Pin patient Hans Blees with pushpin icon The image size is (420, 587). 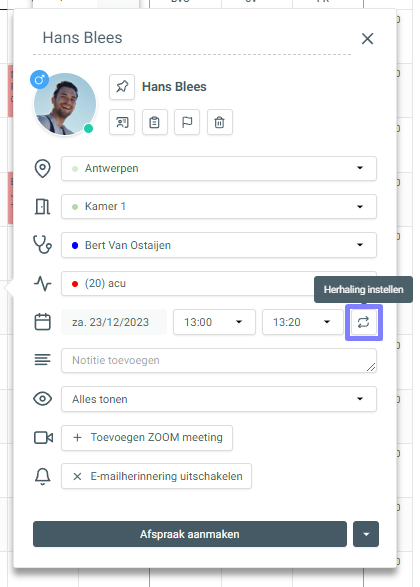click(x=122, y=87)
